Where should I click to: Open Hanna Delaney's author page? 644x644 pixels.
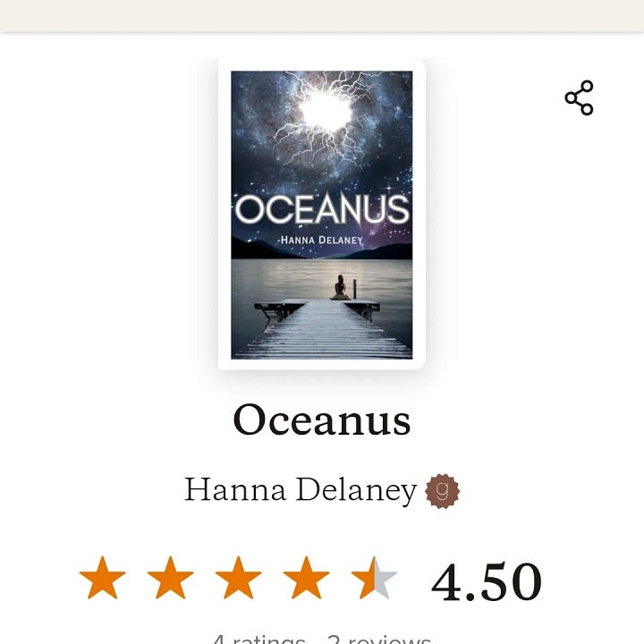tap(301, 490)
